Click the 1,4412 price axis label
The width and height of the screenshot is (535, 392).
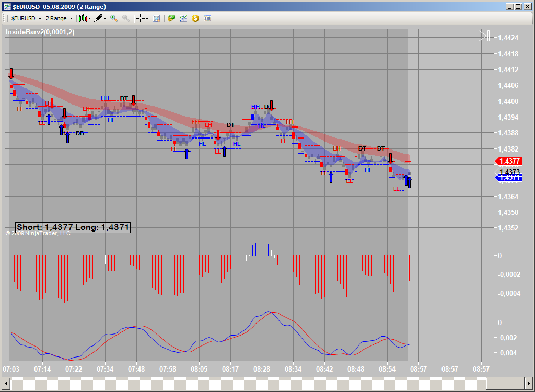pyautogui.click(x=508, y=70)
